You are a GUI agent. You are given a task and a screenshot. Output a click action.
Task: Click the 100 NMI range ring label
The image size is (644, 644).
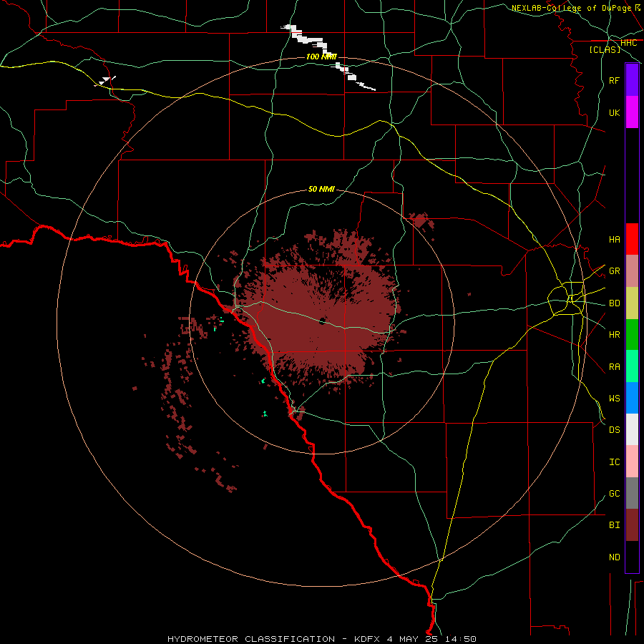tap(321, 57)
